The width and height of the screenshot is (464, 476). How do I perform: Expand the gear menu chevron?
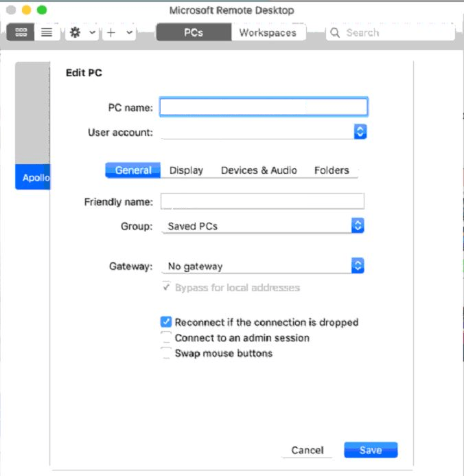(93, 32)
